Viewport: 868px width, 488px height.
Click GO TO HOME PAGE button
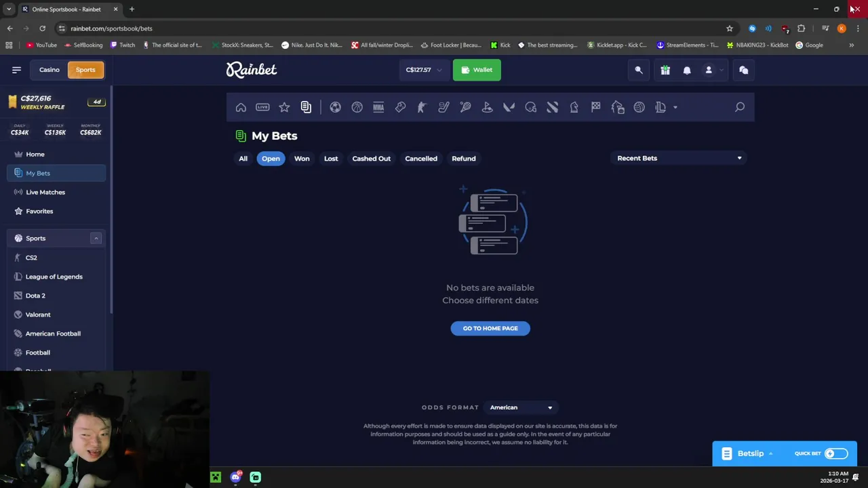490,328
